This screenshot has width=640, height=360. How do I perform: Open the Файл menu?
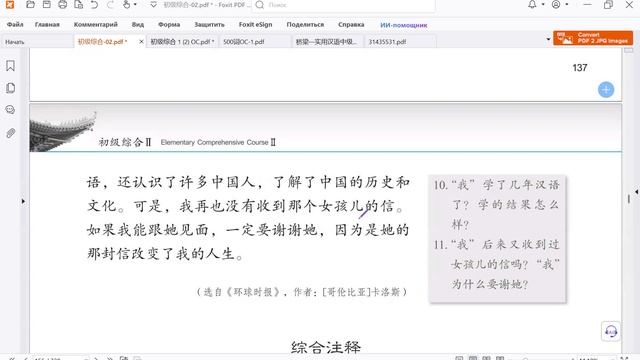click(x=15, y=24)
